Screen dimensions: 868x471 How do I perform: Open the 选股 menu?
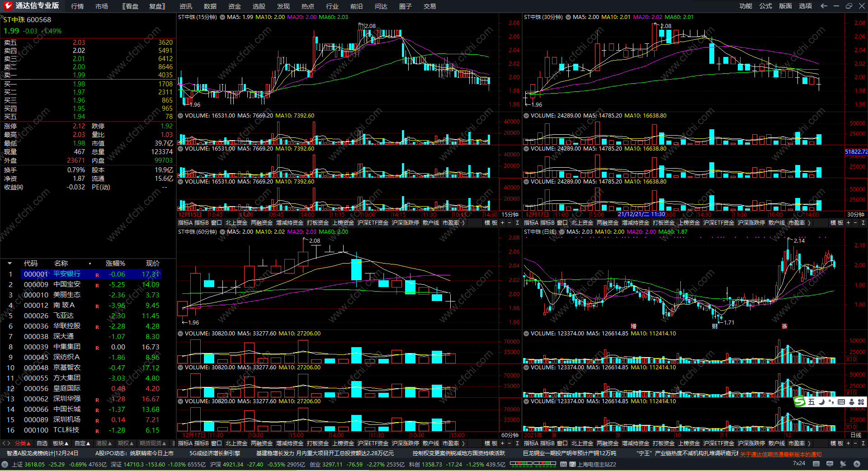[x=259, y=6]
